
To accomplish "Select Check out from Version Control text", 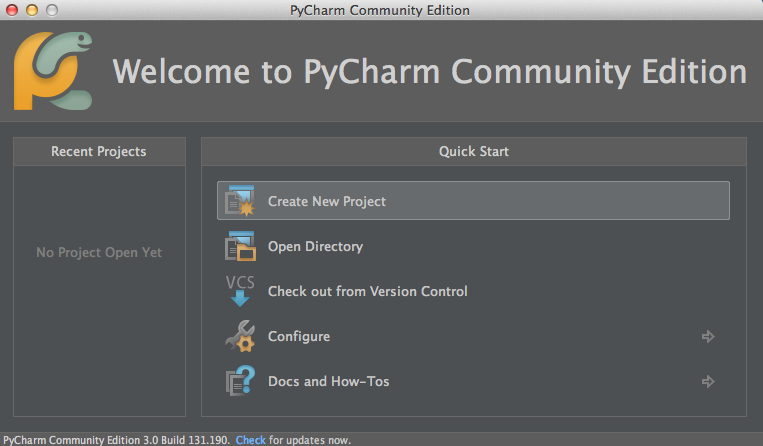I will tap(367, 292).
